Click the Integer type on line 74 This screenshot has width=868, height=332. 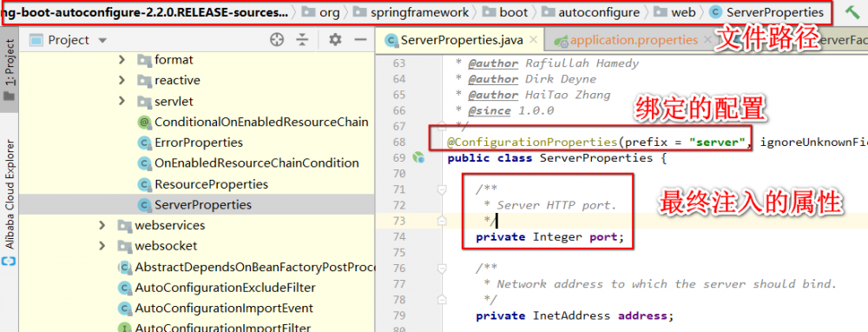coord(557,237)
